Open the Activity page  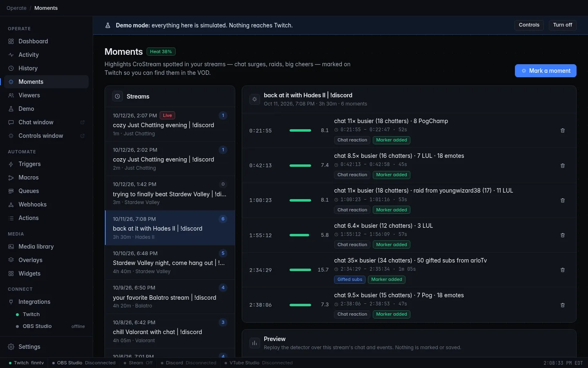tap(46, 55)
